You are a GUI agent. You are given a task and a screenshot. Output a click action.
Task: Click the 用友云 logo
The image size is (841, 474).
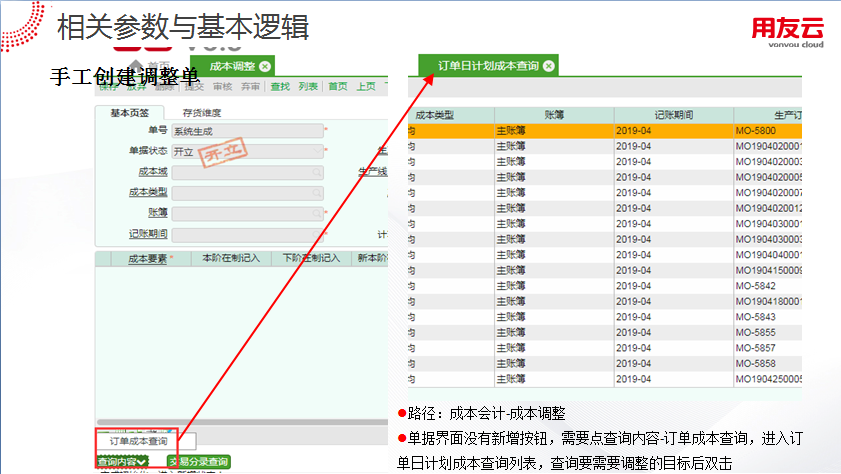(787, 30)
